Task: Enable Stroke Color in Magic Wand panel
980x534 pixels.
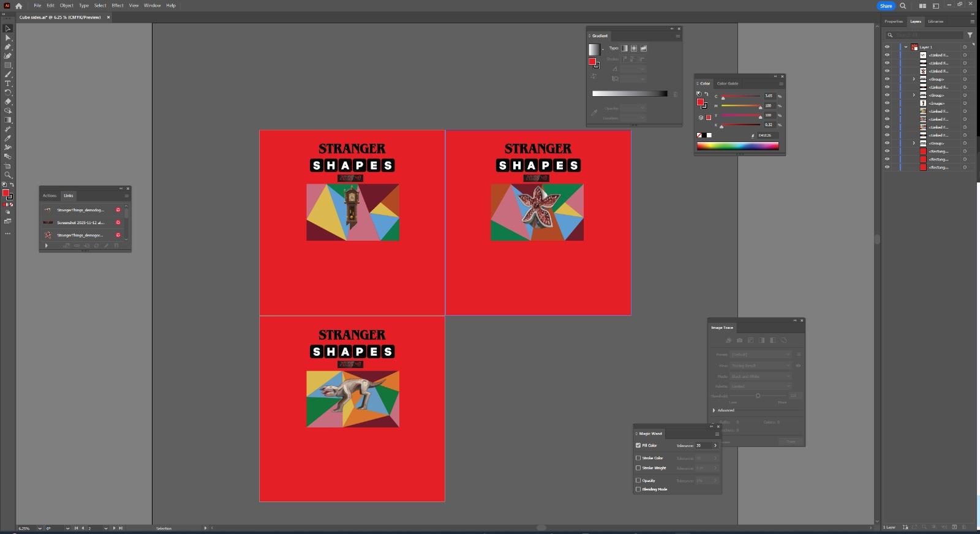Action: coord(638,458)
